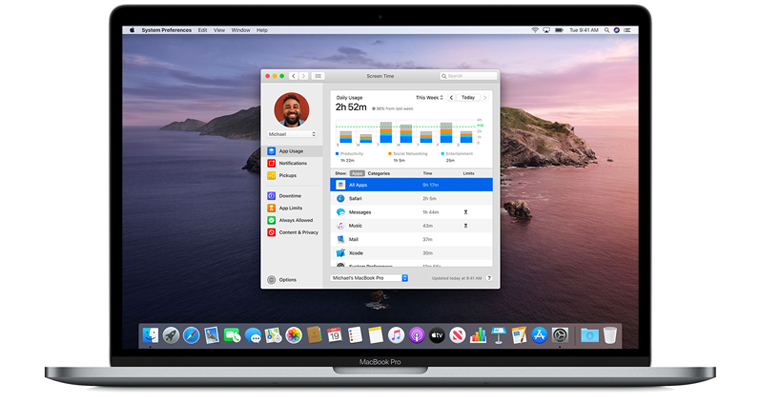Viewport: 760px width, 397px height.
Task: Show usage by Apps
Action: tap(357, 173)
